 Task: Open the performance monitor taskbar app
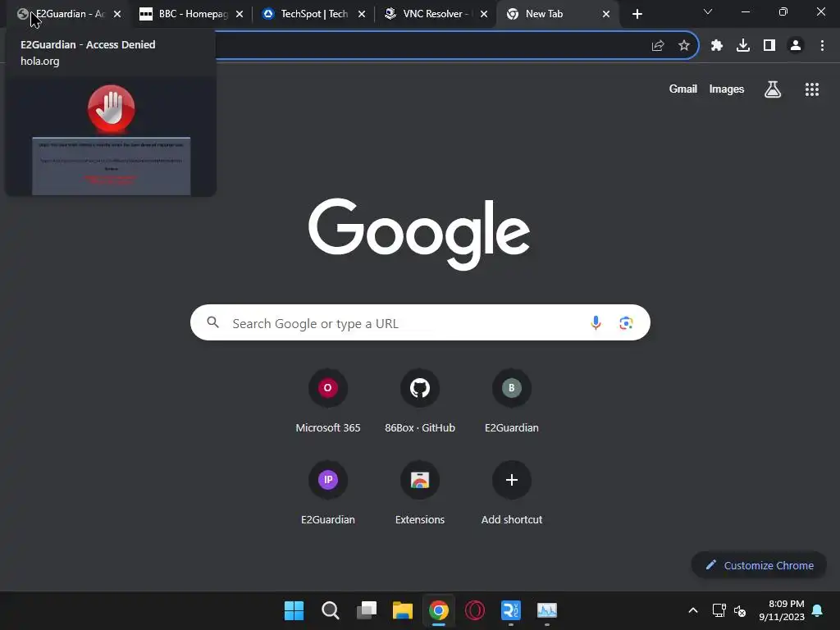[x=547, y=610]
